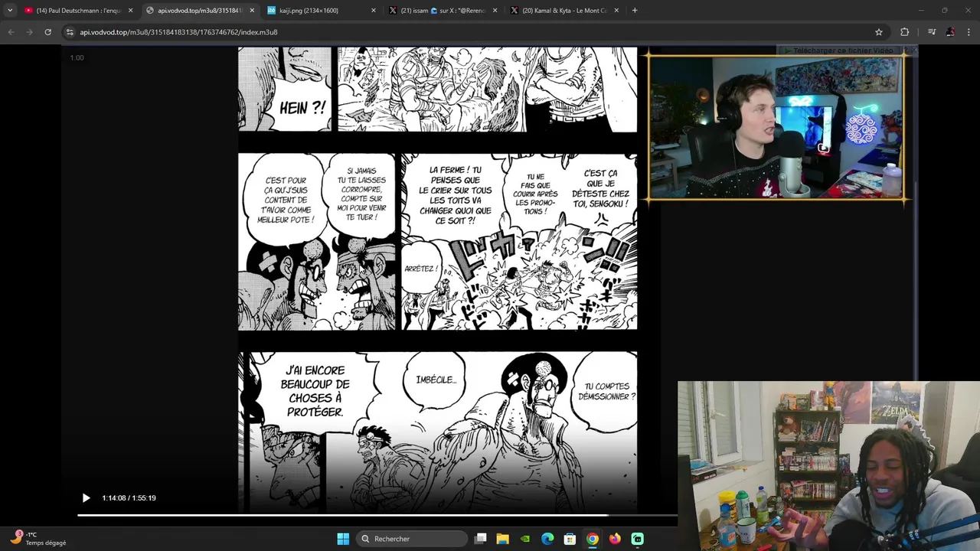Open File Explorer from the taskbar
The image size is (980, 551).
coord(502,539)
